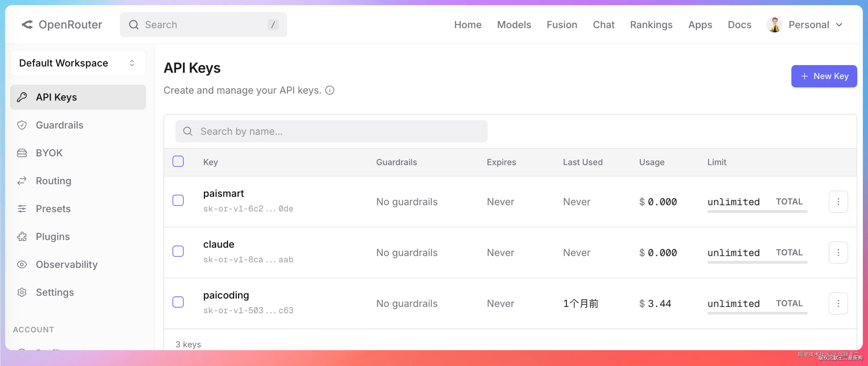Click the paicoding limit usage bar

click(758, 313)
